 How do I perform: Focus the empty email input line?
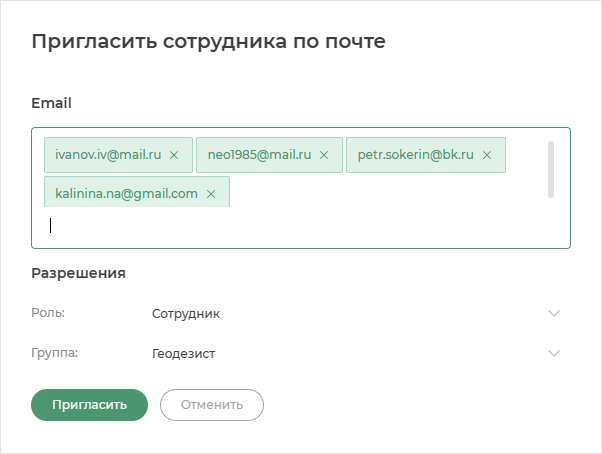pyautogui.click(x=296, y=226)
